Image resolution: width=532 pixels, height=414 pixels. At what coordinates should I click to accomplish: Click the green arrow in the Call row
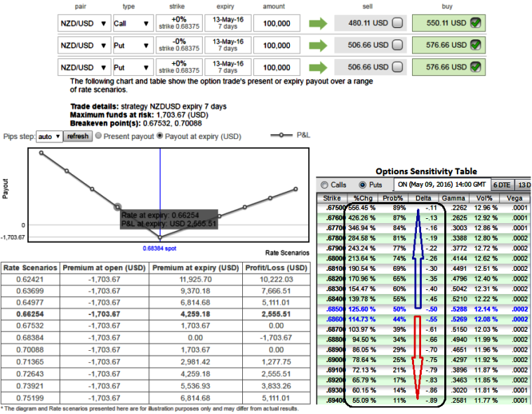318,23
